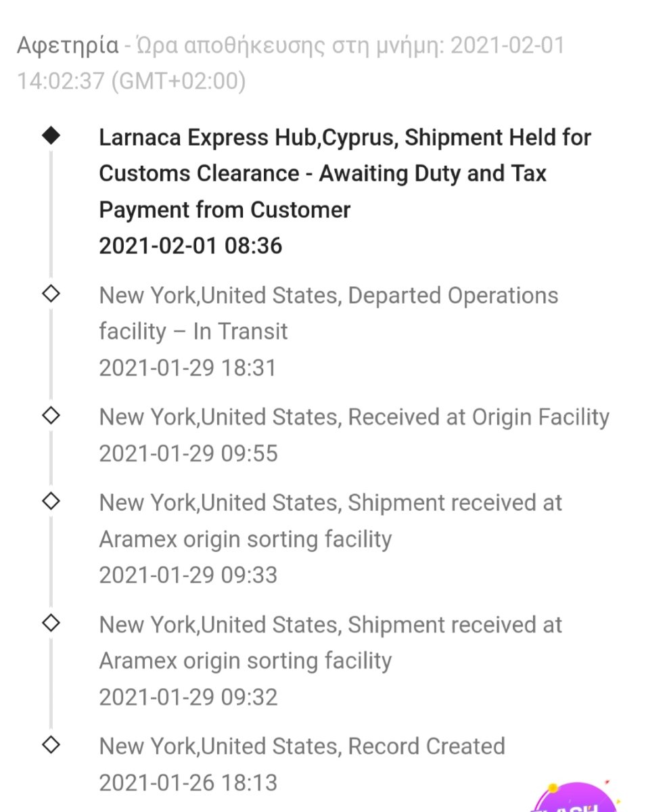
Task: Tap the 2021-01-29 09:55 timestamp
Action: point(188,453)
